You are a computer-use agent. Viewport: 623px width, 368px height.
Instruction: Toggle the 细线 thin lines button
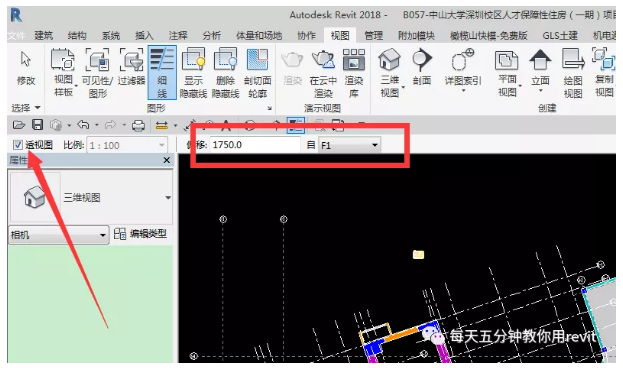(x=162, y=72)
